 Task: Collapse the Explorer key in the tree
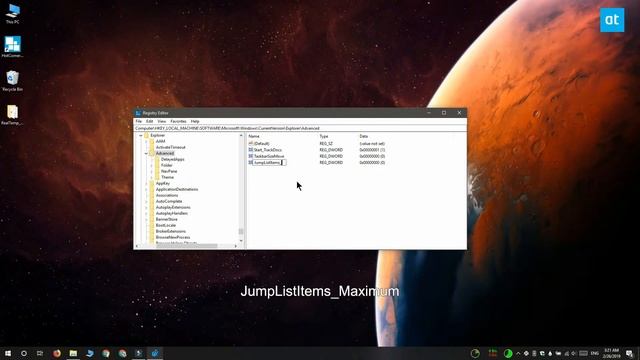pyautogui.click(x=141, y=136)
